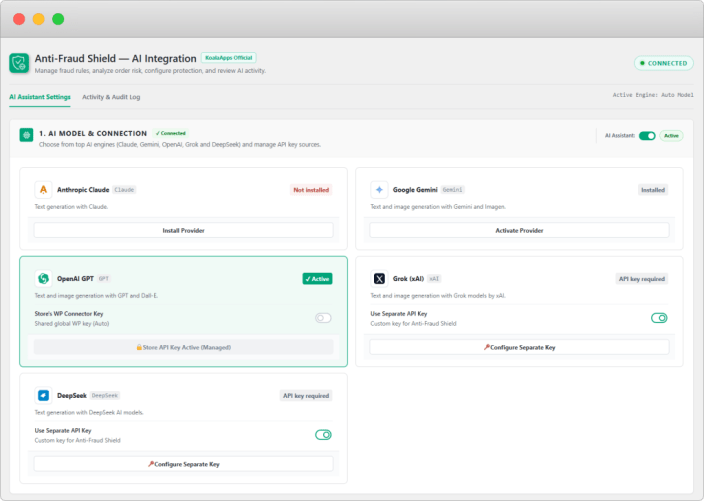
Task: Click the Anti-Fraud Shield — AI Integration title
Action: pyautogui.click(x=115, y=58)
